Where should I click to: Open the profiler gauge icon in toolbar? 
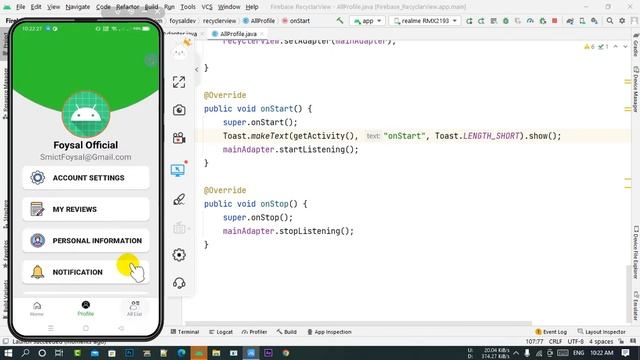(x=530, y=21)
